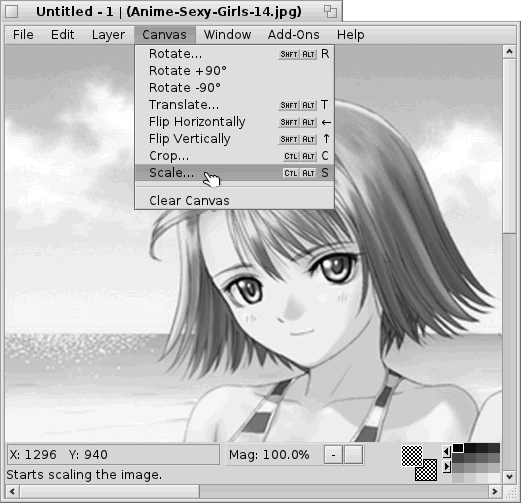
Task: Close the open Canvas menu
Action: tap(165, 35)
